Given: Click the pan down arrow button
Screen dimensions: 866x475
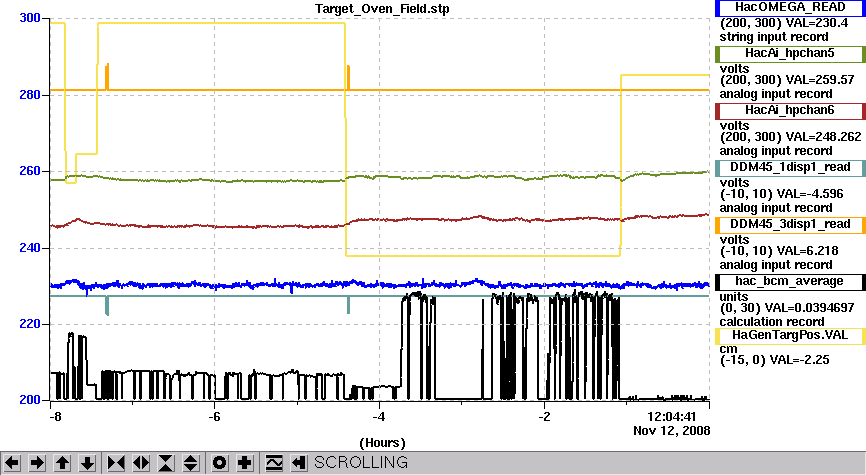Looking at the screenshot, I should [87, 463].
